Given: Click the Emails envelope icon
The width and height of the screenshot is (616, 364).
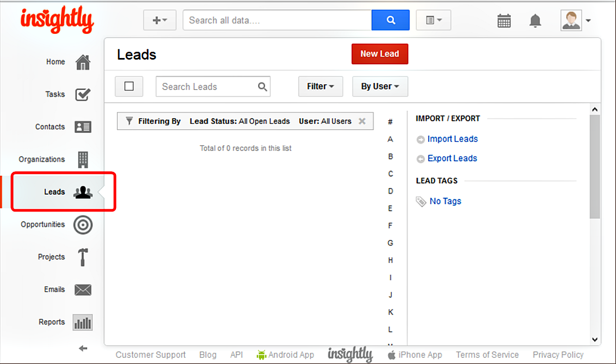Looking at the screenshot, I should pos(83,290).
